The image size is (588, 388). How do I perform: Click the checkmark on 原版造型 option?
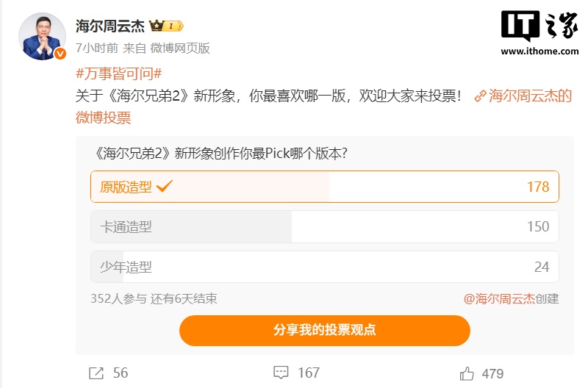click(x=165, y=187)
